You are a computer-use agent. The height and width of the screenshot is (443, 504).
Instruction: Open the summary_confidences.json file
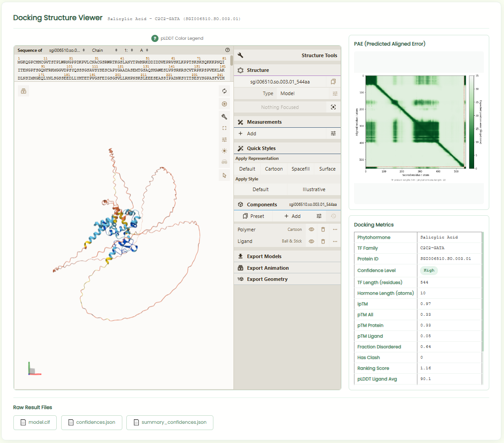[x=170, y=422]
